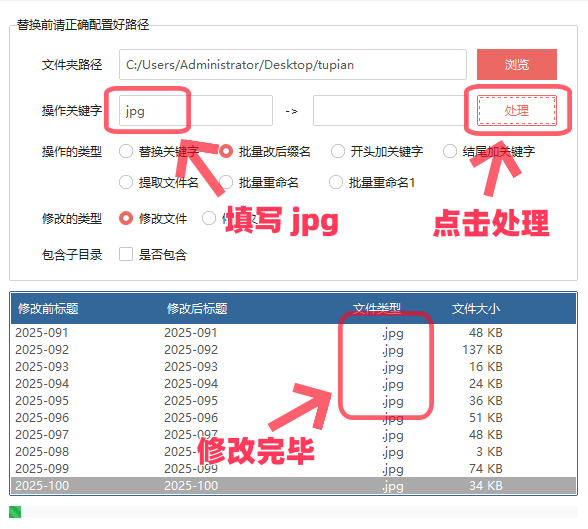Click the 36 KB file size cell

pyautogui.click(x=486, y=400)
